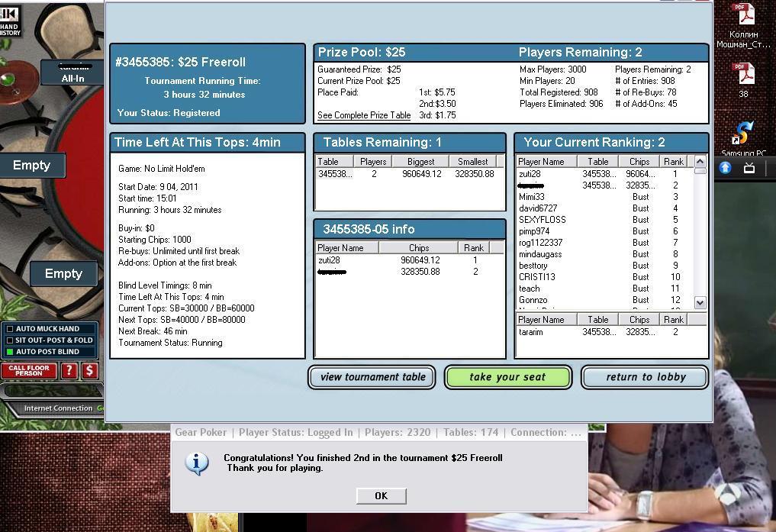The height and width of the screenshot is (532, 776).
Task: Click Rank column header in 3455385-05 info
Action: (x=474, y=247)
